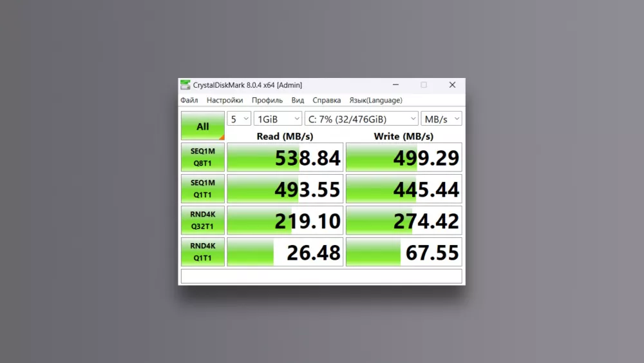Viewport: 644px width, 363px height.
Task: Click the 445.44 write result
Action: coord(404,189)
